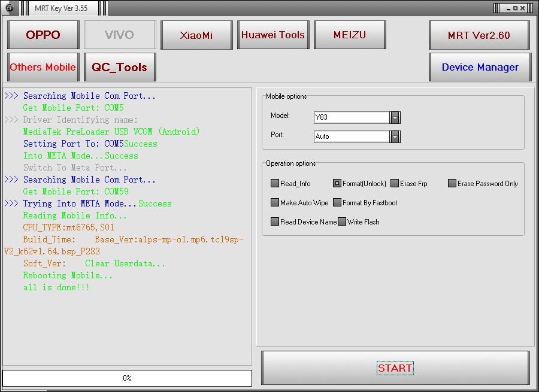
Task: Maximize the MRT Key window
Action: (x=515, y=8)
